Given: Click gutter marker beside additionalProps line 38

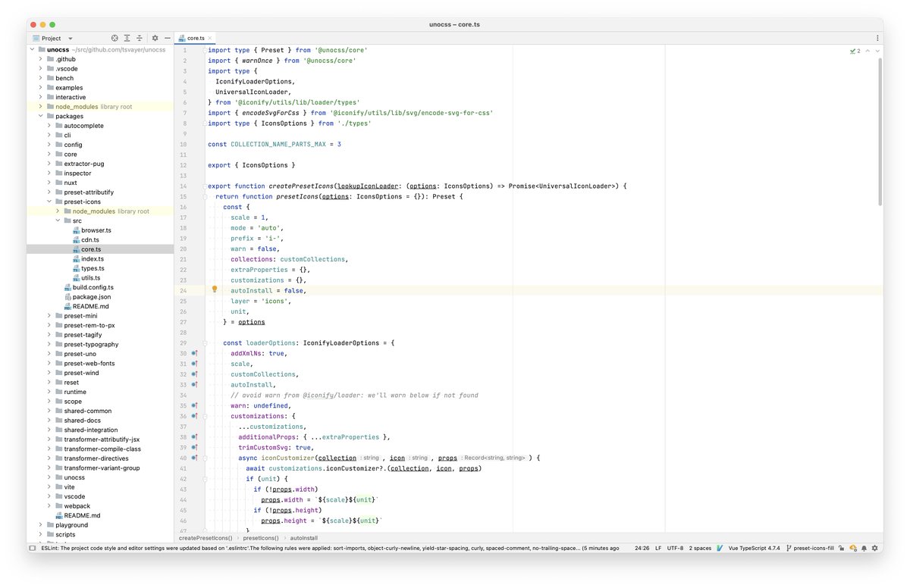Looking at the screenshot, I should click(x=194, y=437).
